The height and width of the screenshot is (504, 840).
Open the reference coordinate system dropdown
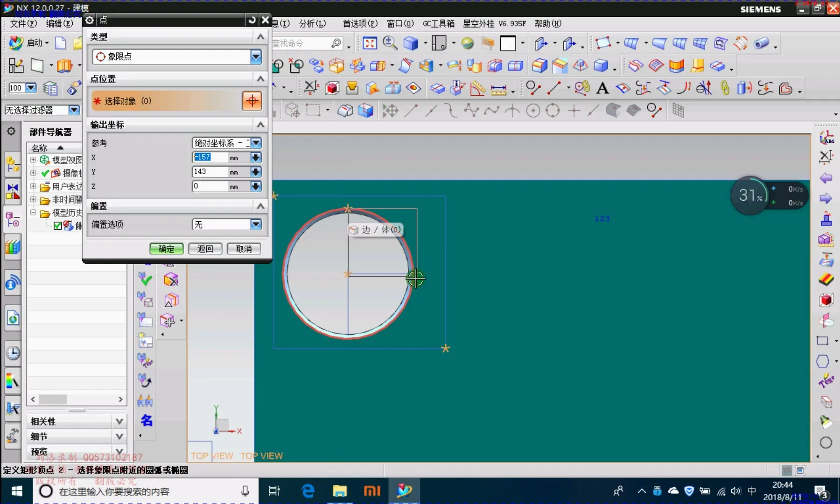[x=256, y=143]
